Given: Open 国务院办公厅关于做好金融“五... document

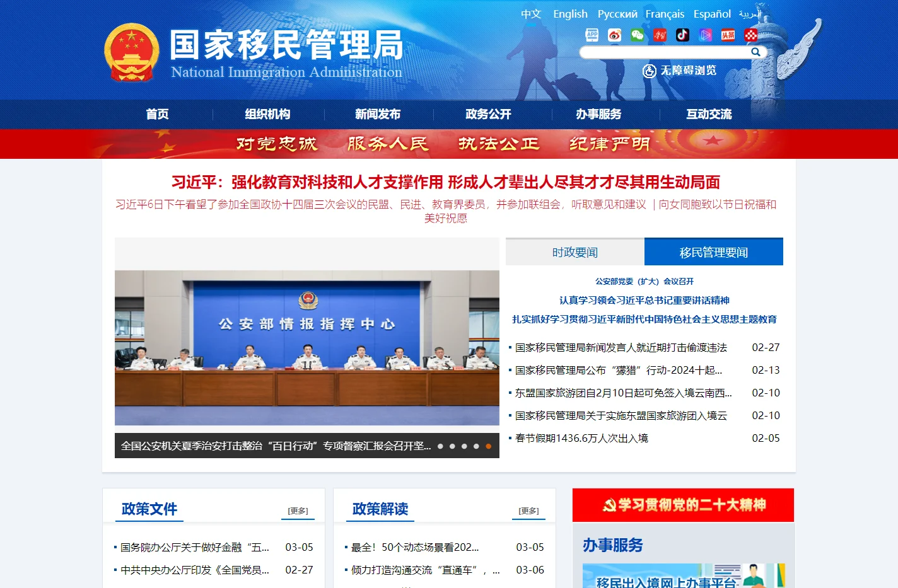Looking at the screenshot, I should (195, 547).
